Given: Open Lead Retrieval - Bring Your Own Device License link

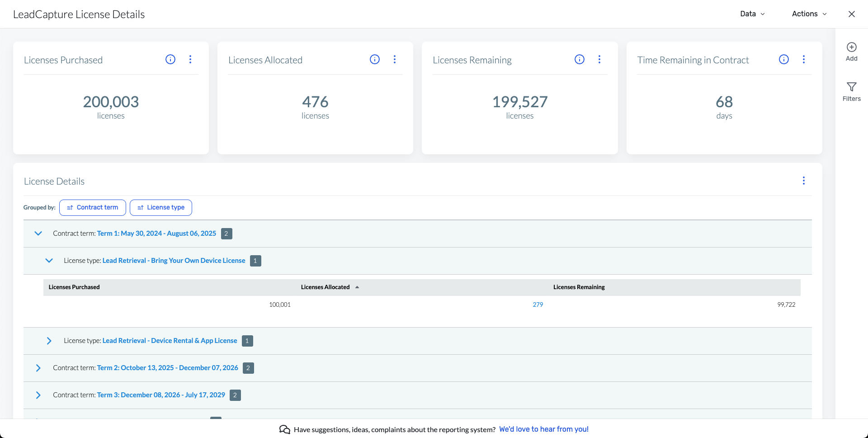Looking at the screenshot, I should [174, 261].
